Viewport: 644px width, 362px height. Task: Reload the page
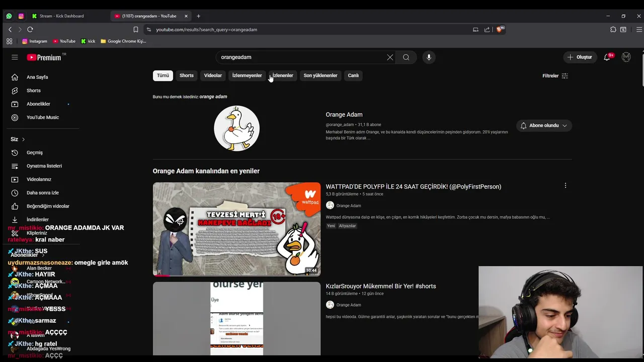30,30
